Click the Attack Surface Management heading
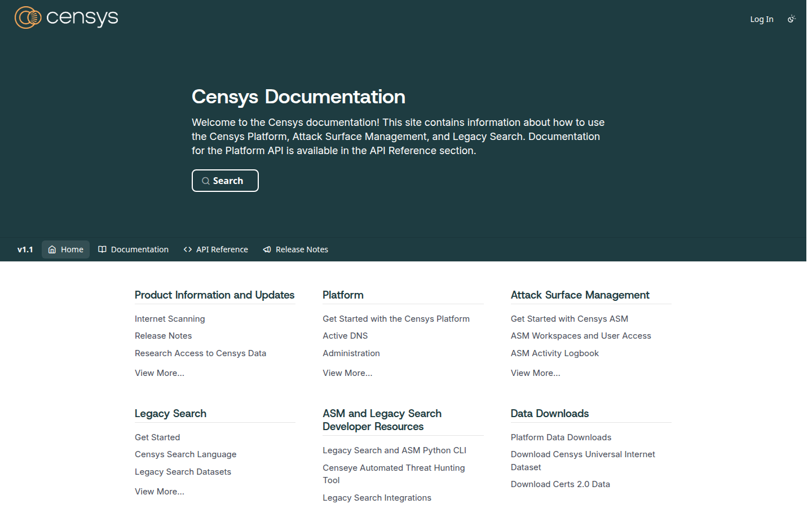The width and height of the screenshot is (812, 508). click(x=580, y=295)
